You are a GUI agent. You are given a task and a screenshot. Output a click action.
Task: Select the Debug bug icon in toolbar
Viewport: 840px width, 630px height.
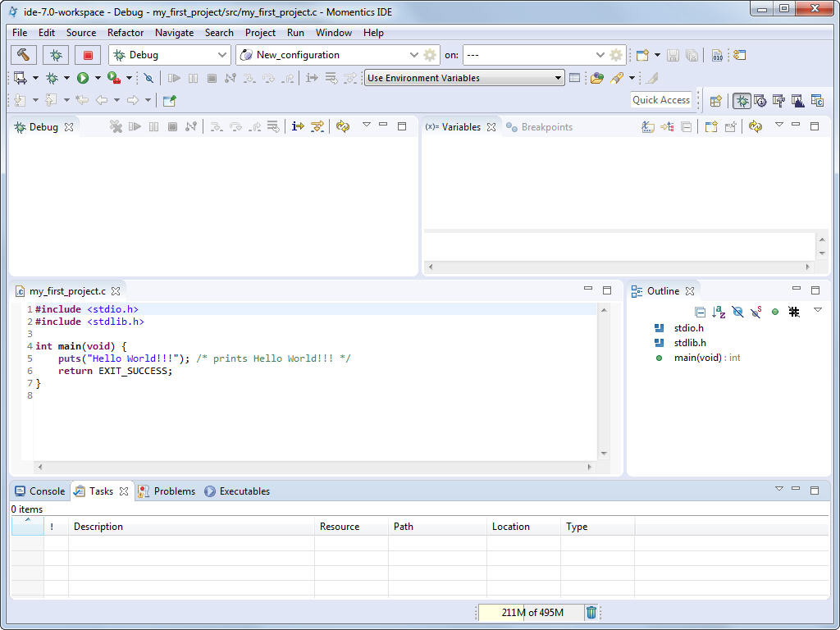coord(54,55)
